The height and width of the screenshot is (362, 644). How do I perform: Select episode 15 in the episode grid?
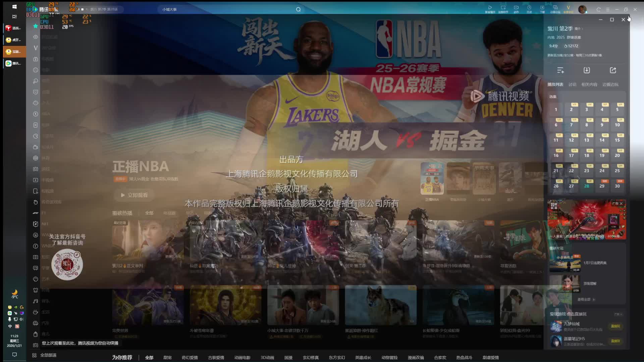coord(617,140)
